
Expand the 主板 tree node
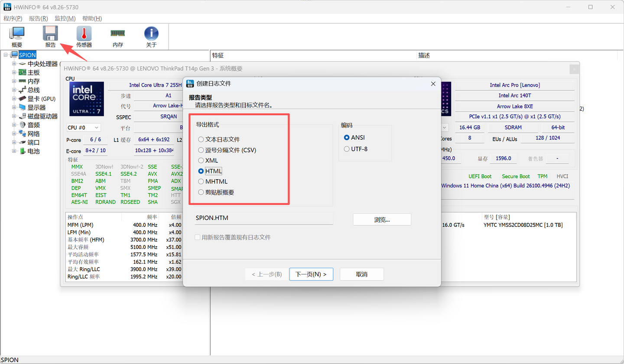pyautogui.click(x=14, y=72)
